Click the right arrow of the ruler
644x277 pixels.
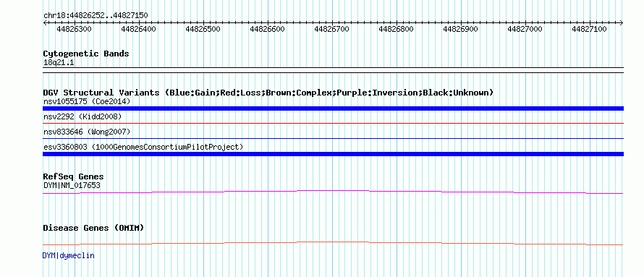pyautogui.click(x=622, y=22)
